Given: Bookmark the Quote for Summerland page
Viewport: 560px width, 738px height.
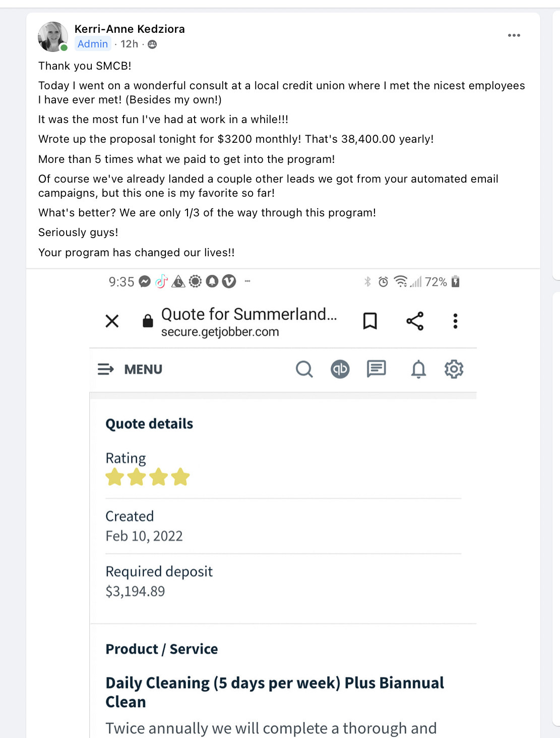Looking at the screenshot, I should 370,321.
